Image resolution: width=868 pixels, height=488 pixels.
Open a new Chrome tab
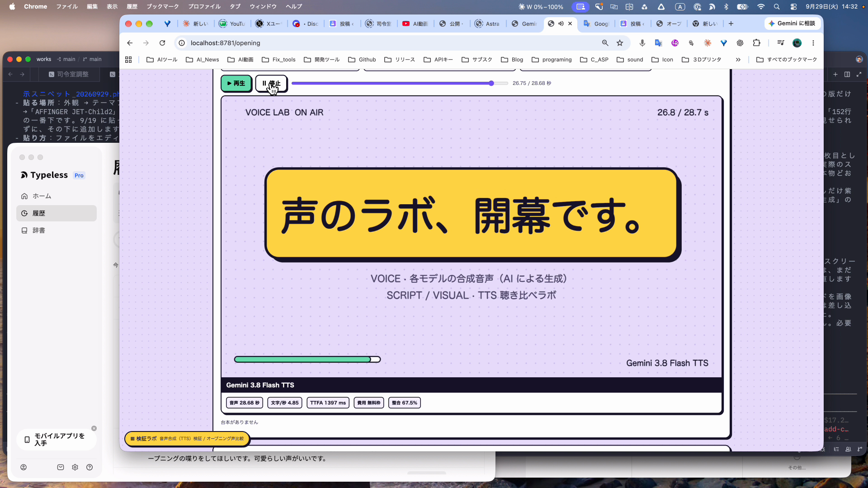731,23
